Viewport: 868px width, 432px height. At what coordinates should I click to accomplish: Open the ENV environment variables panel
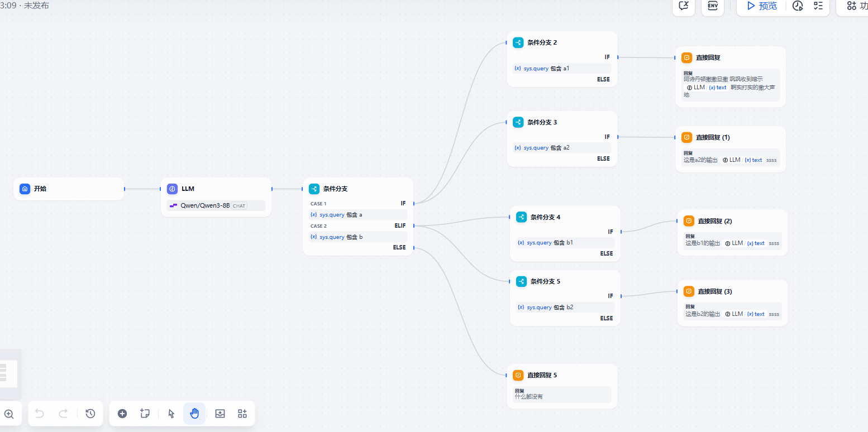tap(713, 6)
